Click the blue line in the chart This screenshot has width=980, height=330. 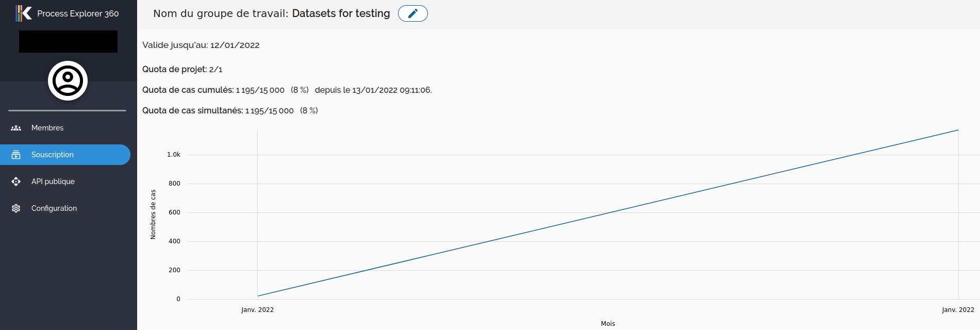(x=608, y=213)
